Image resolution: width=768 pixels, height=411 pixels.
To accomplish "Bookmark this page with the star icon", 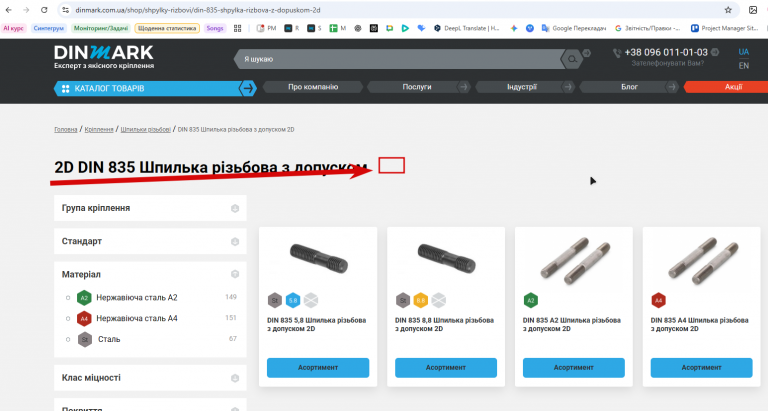I will coord(728,10).
